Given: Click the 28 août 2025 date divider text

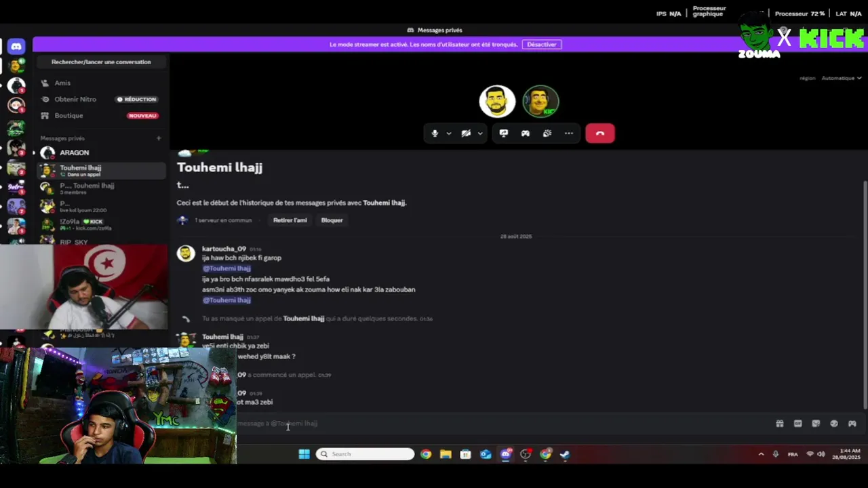Looking at the screenshot, I should (x=516, y=237).
